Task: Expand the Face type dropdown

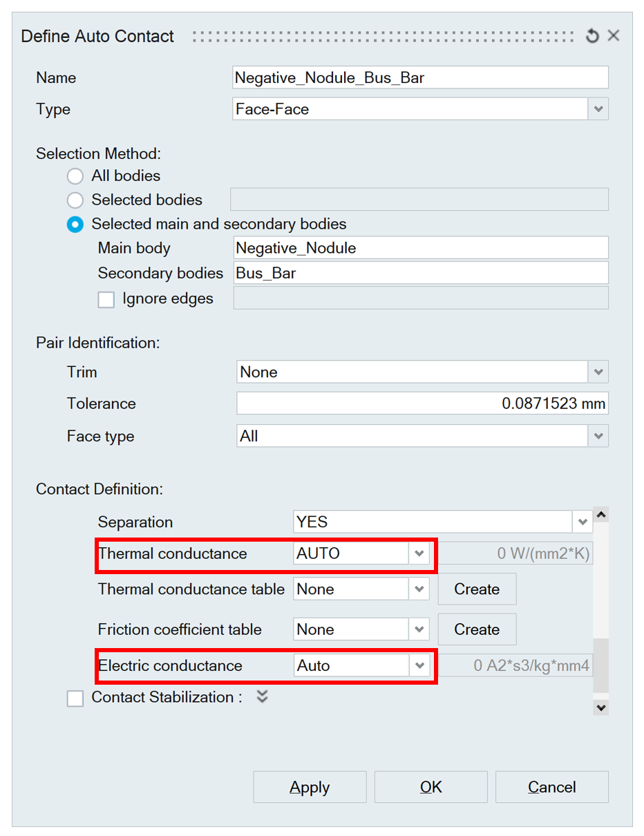Action: click(598, 437)
